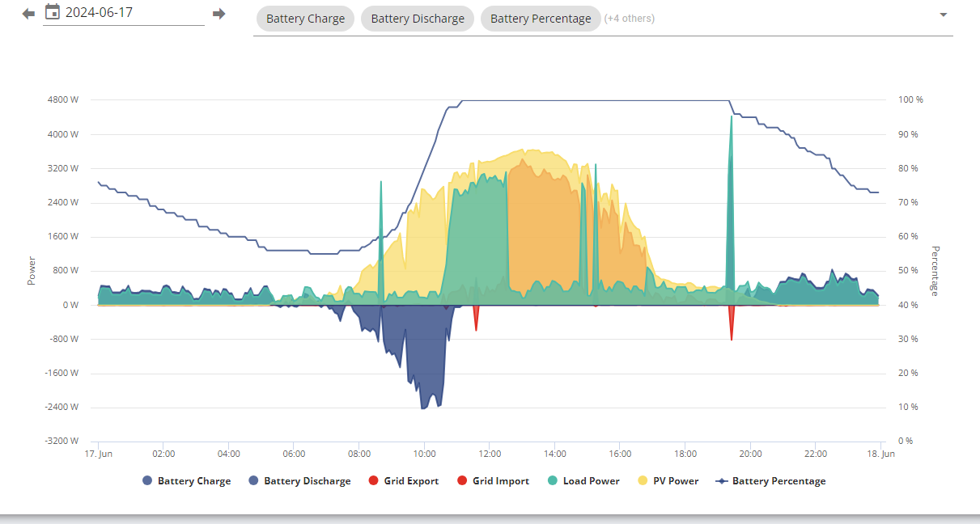Toggle Load Power series in legend
Viewport: 980px width, 524px height.
point(583,481)
